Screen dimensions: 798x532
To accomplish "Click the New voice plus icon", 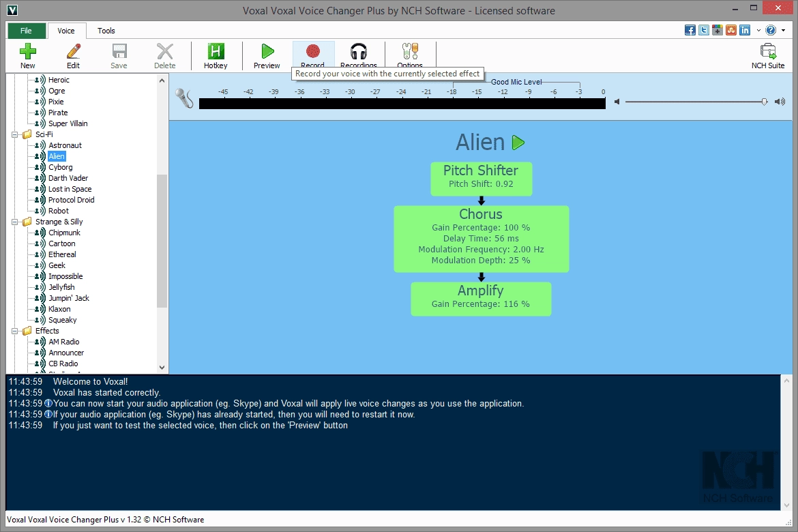I will click(27, 51).
